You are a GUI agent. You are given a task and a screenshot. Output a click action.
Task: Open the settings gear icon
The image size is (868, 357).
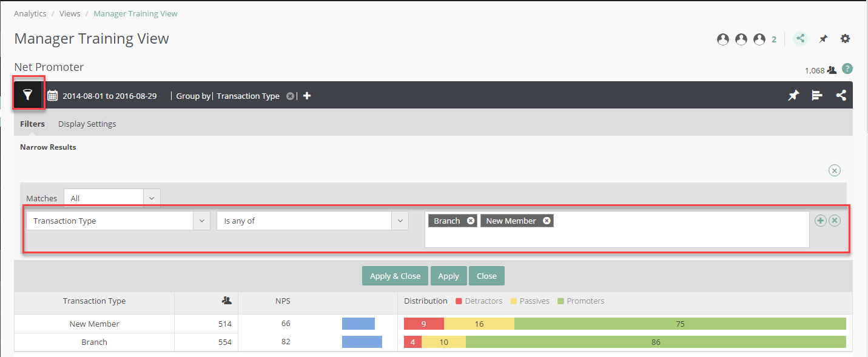[845, 39]
